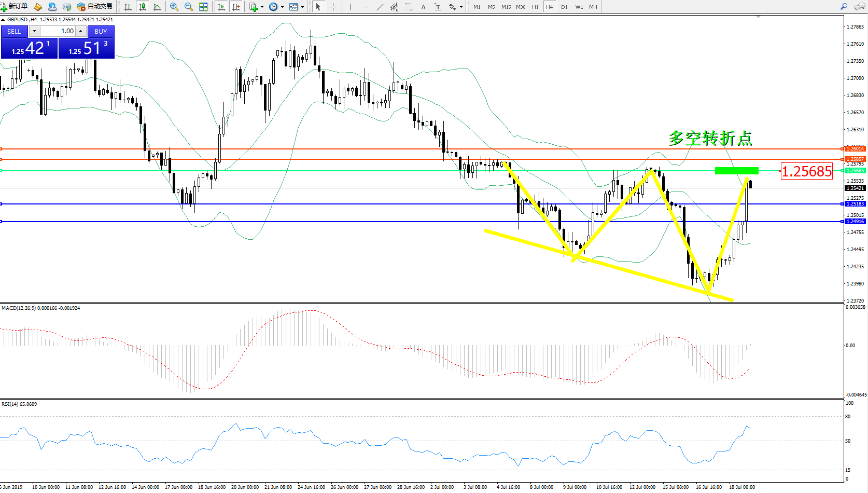868x493 pixels.
Task: Select the text label 'A' tool
Action: 423,7
